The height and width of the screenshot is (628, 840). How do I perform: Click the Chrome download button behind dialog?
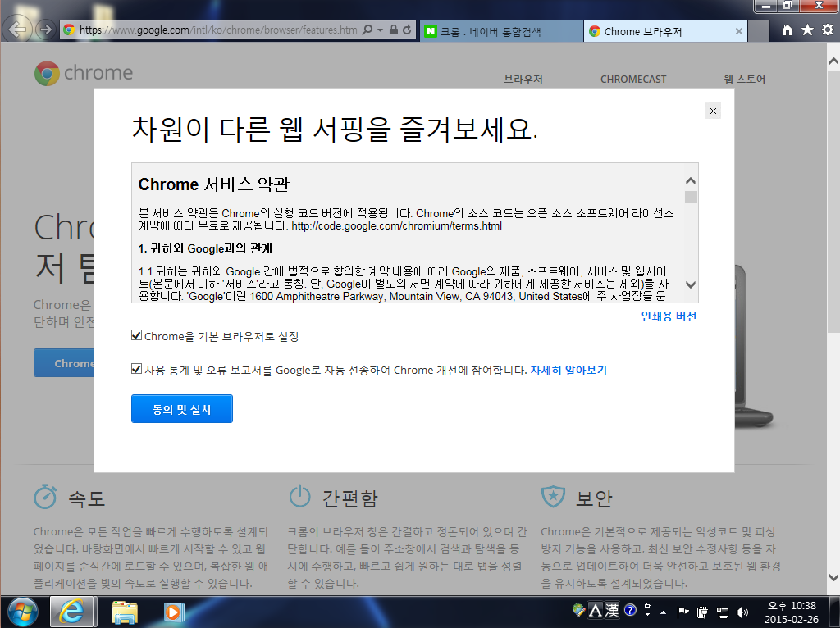pos(64,363)
